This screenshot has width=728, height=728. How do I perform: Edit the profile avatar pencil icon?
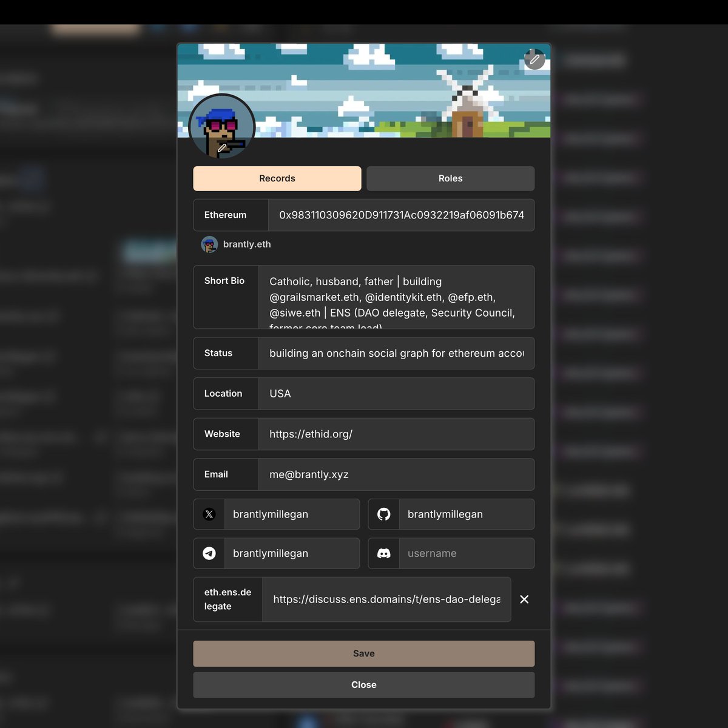coord(222,148)
